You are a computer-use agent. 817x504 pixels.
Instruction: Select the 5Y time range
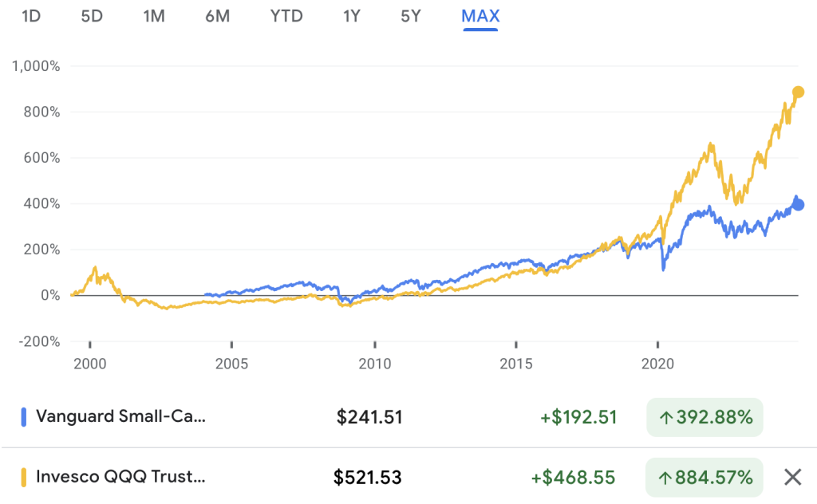pos(409,16)
